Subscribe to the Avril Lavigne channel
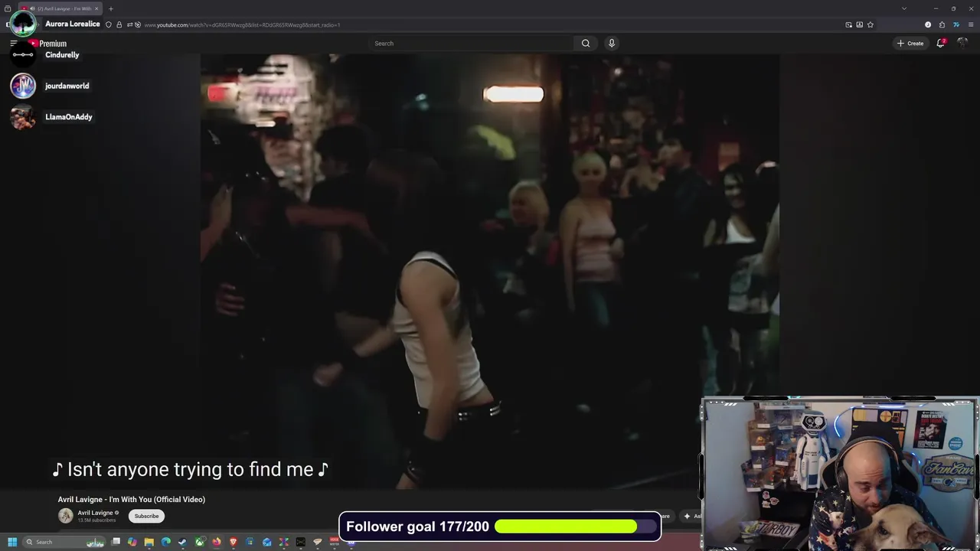Screen dimensions: 980x551 146,516
